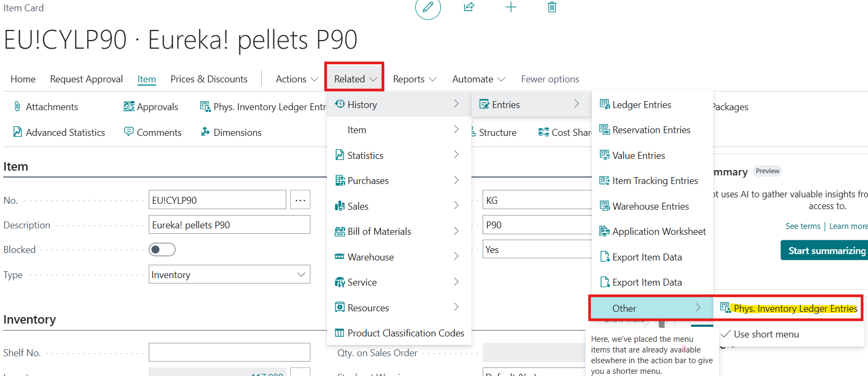The height and width of the screenshot is (376, 868).
Task: Open Cost Shares action
Action: pos(565,132)
